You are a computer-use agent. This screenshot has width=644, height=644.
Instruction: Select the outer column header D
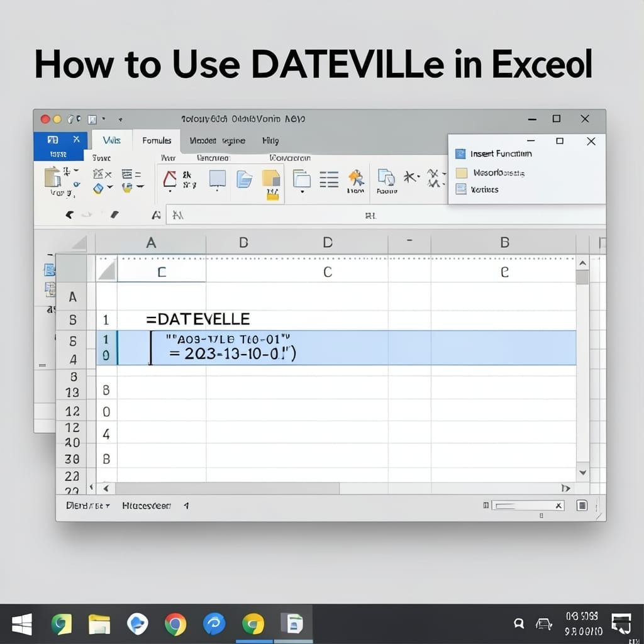click(327, 243)
